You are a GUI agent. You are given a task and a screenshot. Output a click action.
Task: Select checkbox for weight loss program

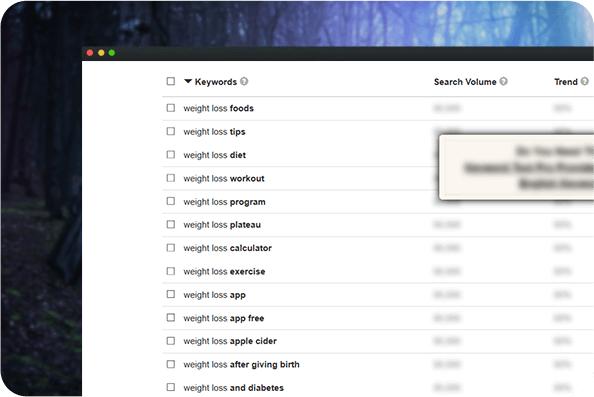[171, 201]
